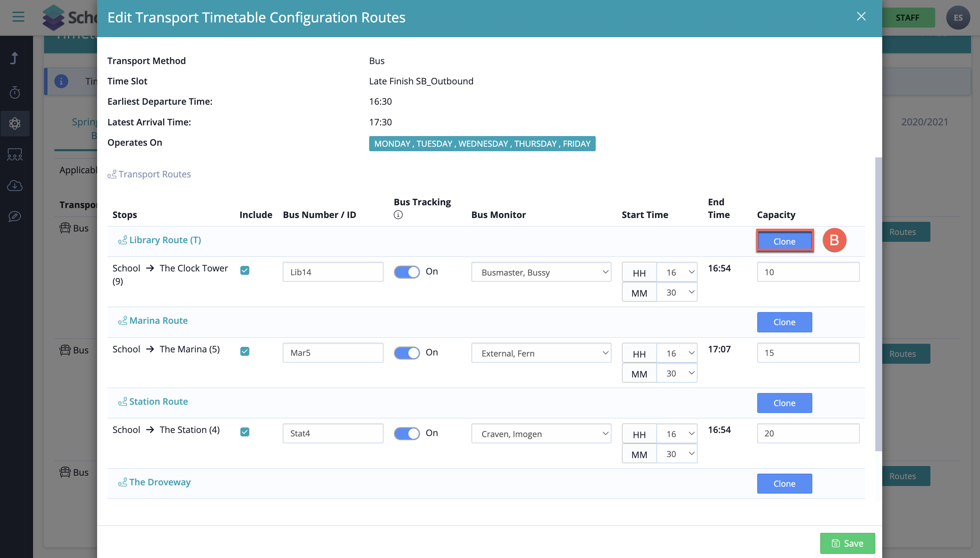The height and width of the screenshot is (558, 980).
Task: Click the cloud download icon in the sidebar
Action: (x=14, y=186)
